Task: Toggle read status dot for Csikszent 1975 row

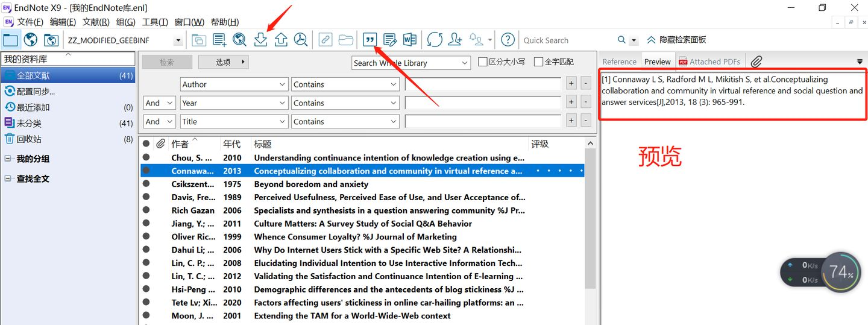Action: tap(146, 184)
